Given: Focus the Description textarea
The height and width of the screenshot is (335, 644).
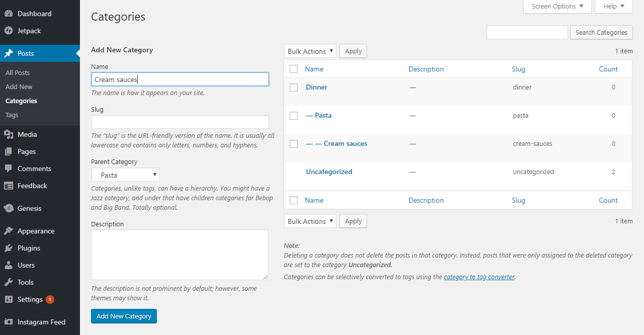Looking at the screenshot, I should [x=179, y=255].
